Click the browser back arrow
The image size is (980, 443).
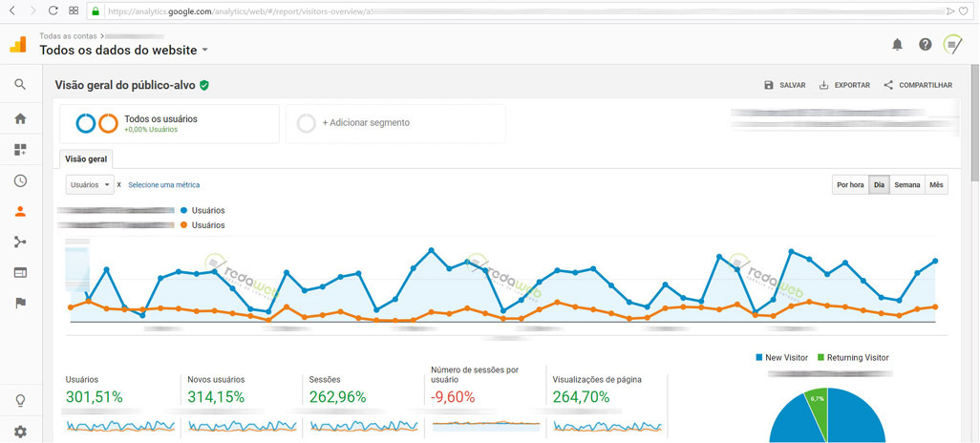(x=13, y=11)
